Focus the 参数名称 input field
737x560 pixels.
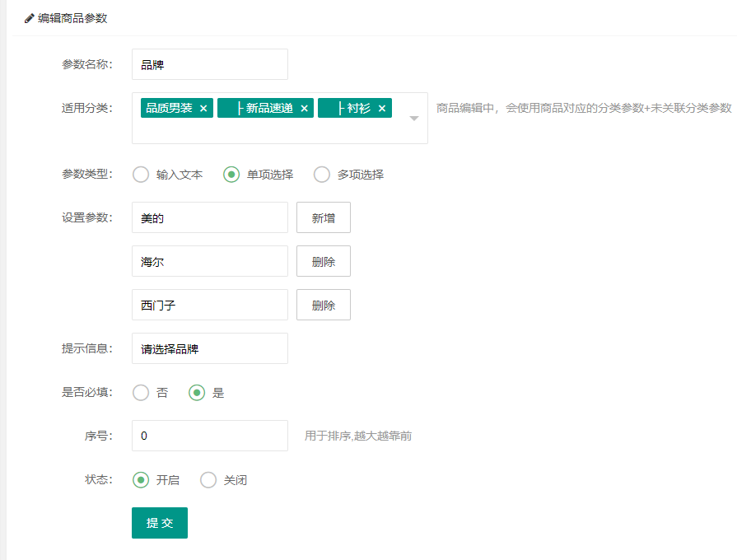click(x=210, y=64)
